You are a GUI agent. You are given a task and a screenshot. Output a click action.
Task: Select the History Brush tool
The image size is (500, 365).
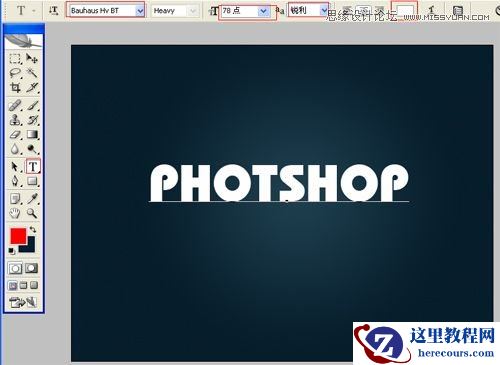click(x=32, y=120)
